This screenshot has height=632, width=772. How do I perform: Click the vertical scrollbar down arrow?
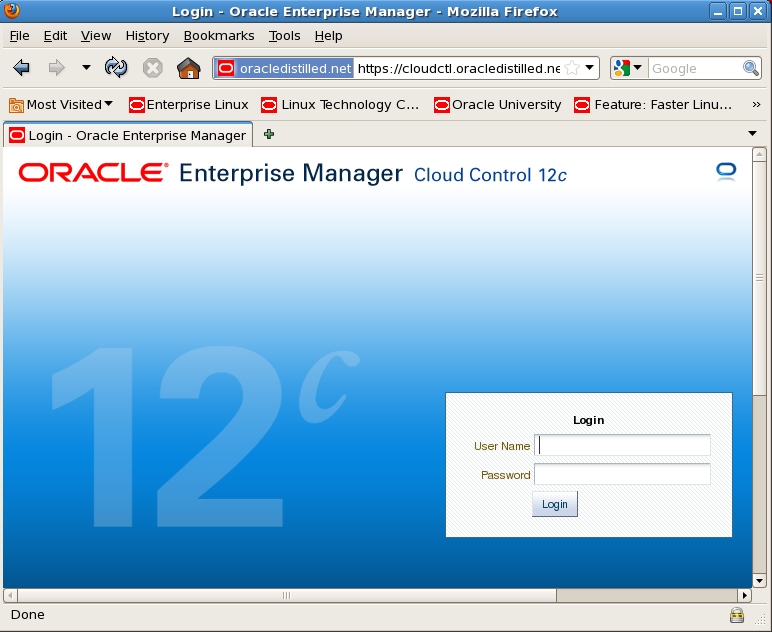coord(759,581)
